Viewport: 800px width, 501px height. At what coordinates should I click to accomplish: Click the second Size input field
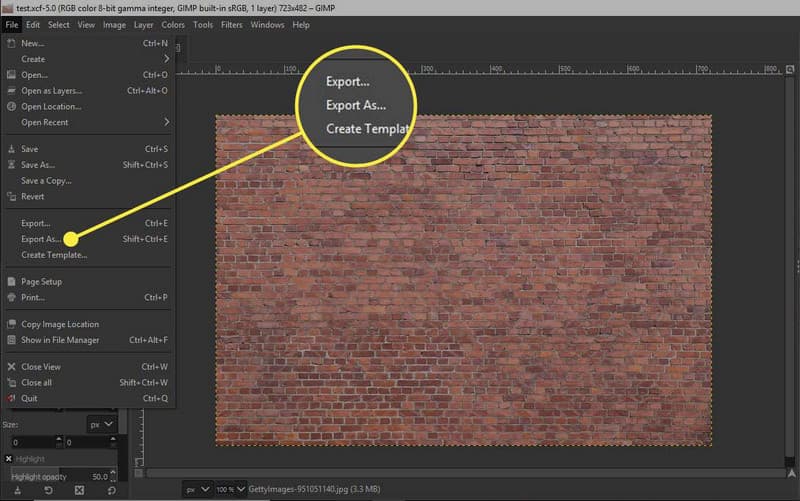[x=87, y=442]
